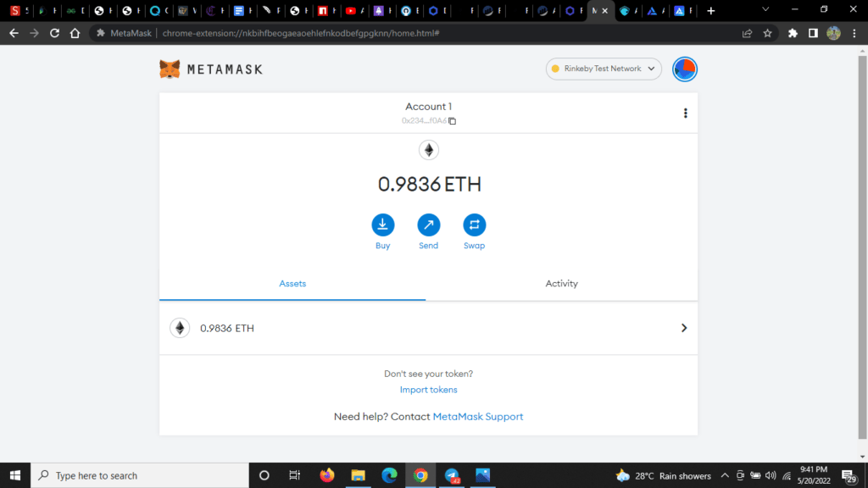Click the Import tokens link
The width and height of the screenshot is (868, 488).
click(428, 390)
